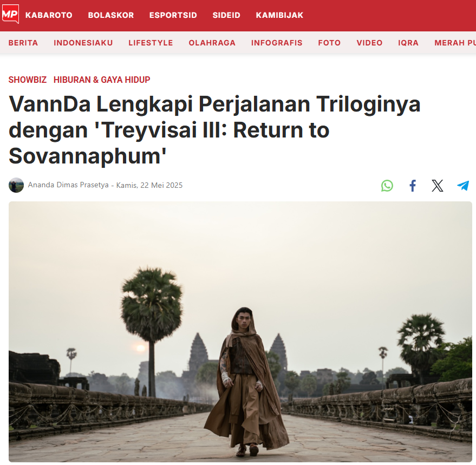Open the LIFESTYLE section
This screenshot has width=476, height=465.
coord(151,43)
